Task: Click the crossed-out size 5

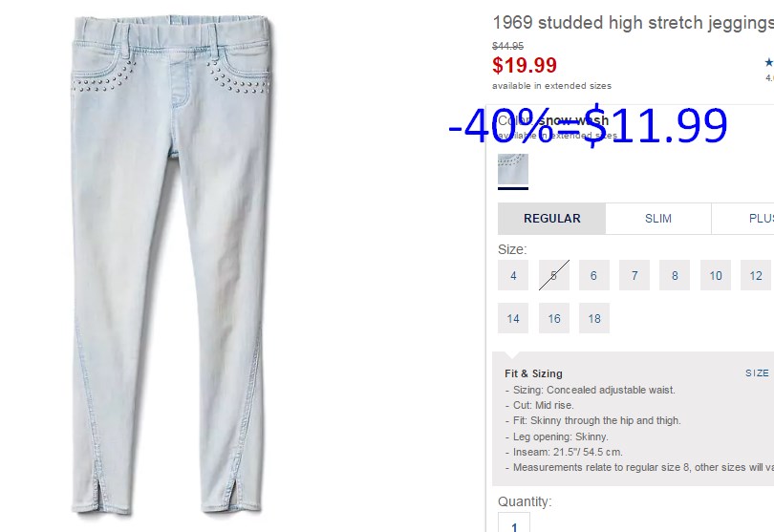Action: point(554,275)
